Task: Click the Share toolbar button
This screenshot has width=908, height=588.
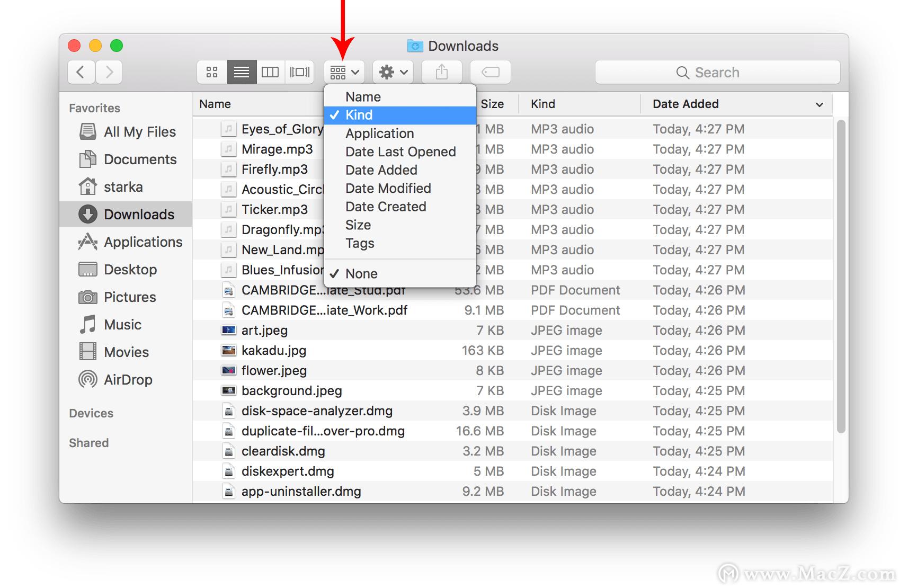Action: tap(442, 72)
